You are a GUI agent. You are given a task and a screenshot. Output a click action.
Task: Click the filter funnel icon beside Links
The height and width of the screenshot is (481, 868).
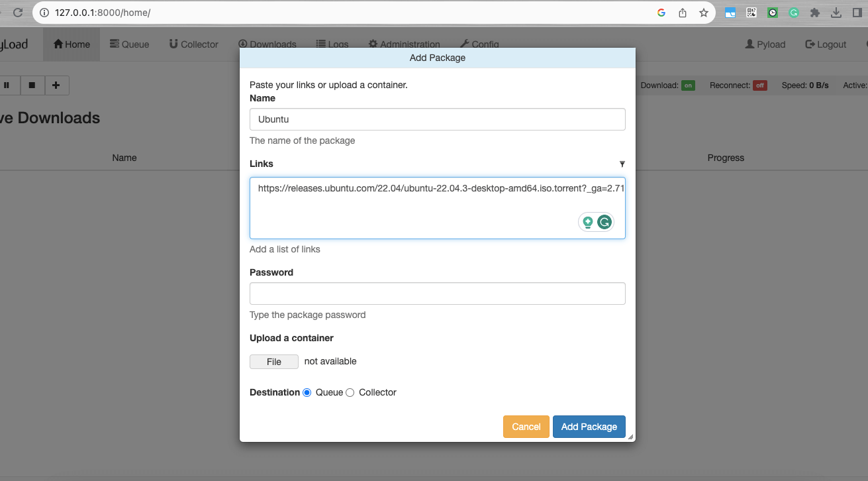click(x=622, y=164)
